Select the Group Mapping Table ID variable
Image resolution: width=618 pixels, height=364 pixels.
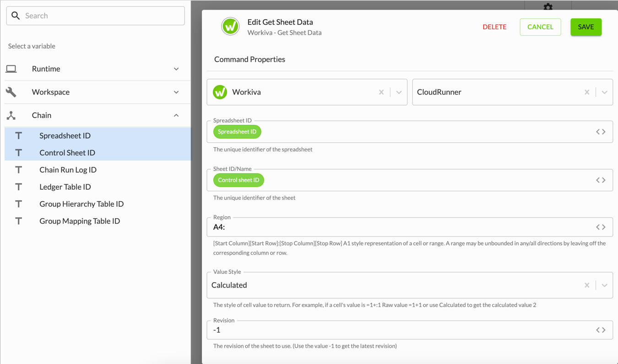(98, 221)
